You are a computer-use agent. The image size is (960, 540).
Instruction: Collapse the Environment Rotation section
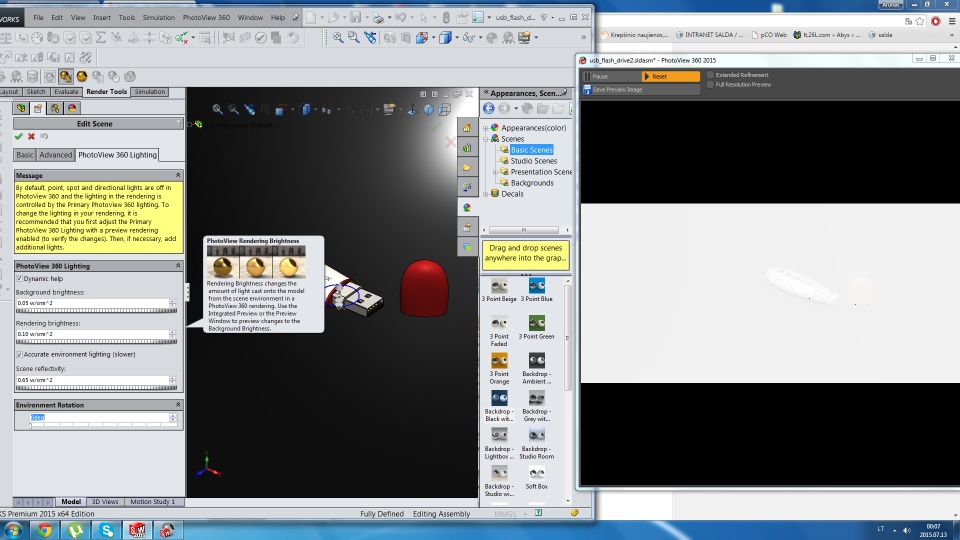[x=178, y=405]
